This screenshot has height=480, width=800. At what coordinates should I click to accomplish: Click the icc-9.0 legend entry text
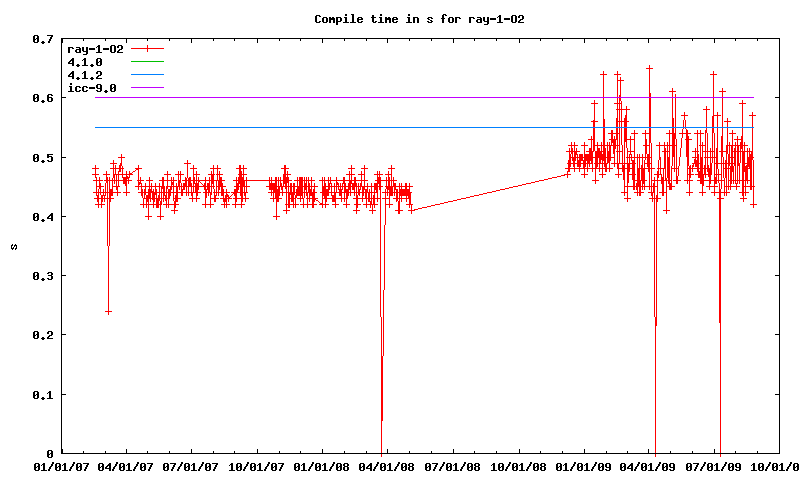point(91,88)
